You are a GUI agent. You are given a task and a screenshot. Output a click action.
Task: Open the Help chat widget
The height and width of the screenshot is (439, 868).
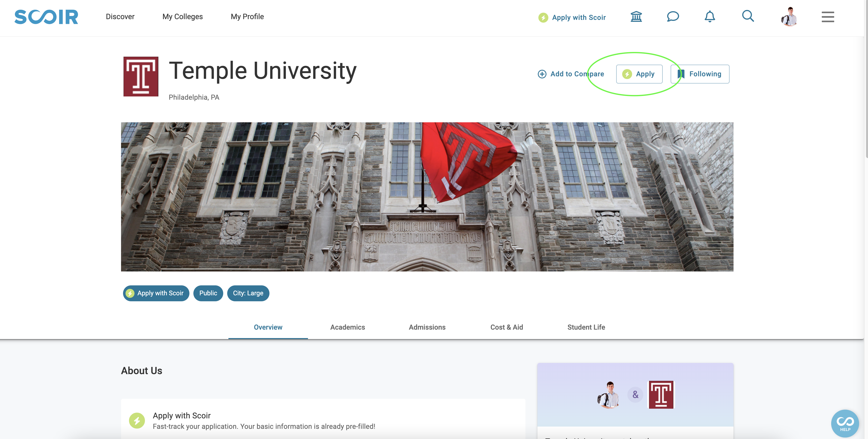coord(845,423)
